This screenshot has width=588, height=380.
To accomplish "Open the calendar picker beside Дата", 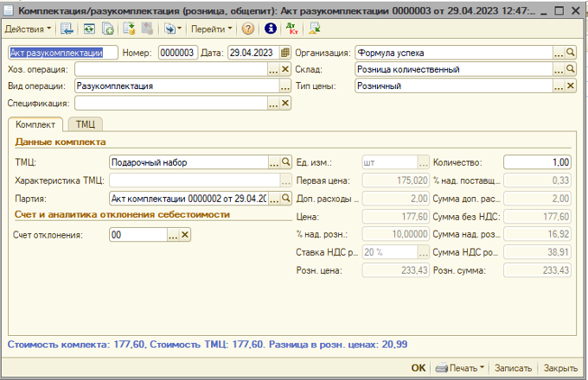I will [285, 53].
